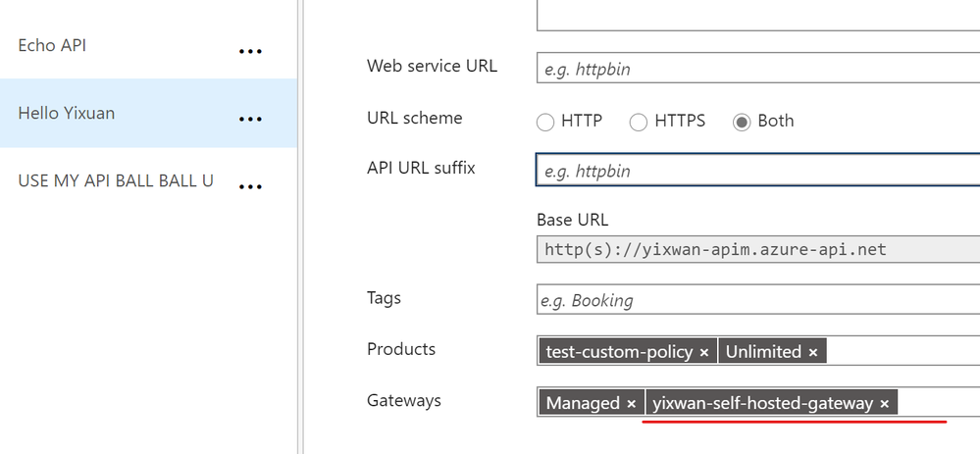Click the Tags input field

(758, 300)
